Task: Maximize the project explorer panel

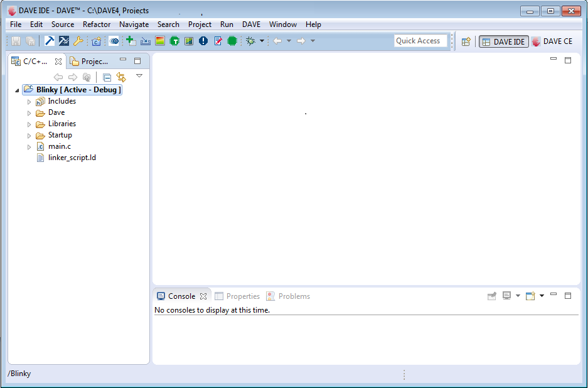Action: pyautogui.click(x=137, y=61)
